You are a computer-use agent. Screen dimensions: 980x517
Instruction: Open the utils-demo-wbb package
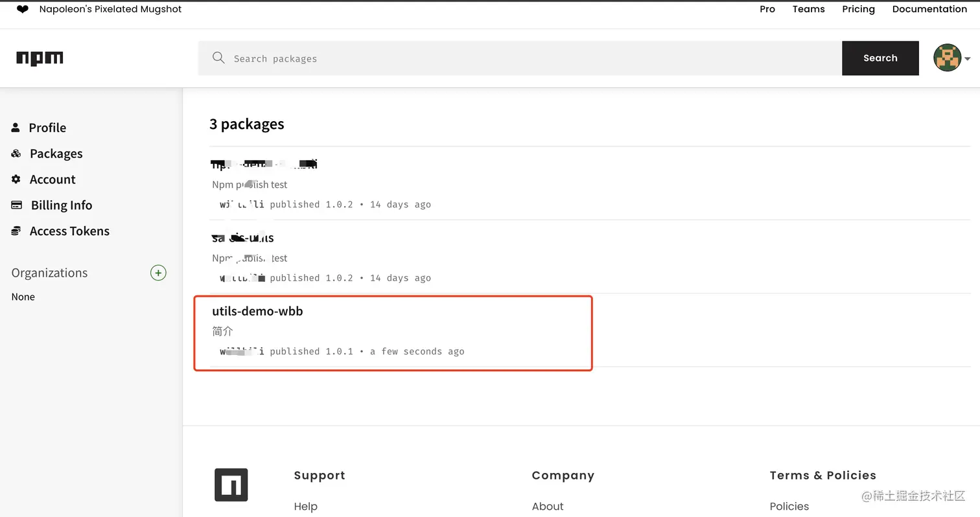(x=257, y=311)
